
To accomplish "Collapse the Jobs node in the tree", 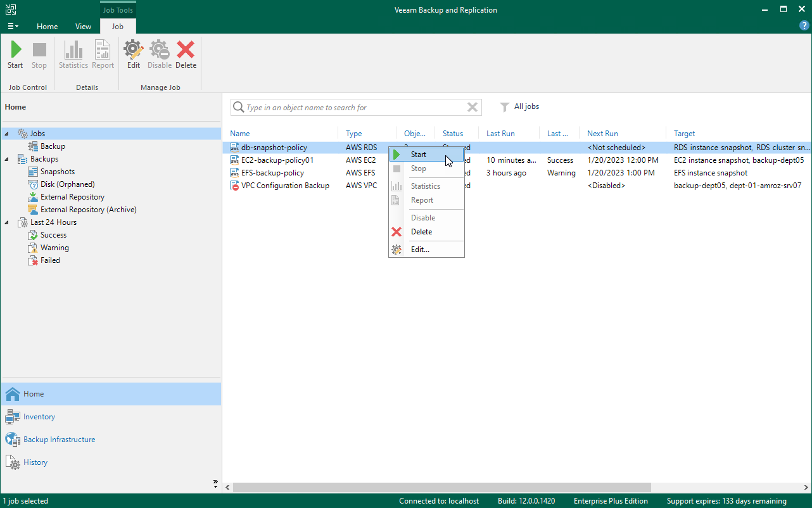I will pyautogui.click(x=6, y=133).
